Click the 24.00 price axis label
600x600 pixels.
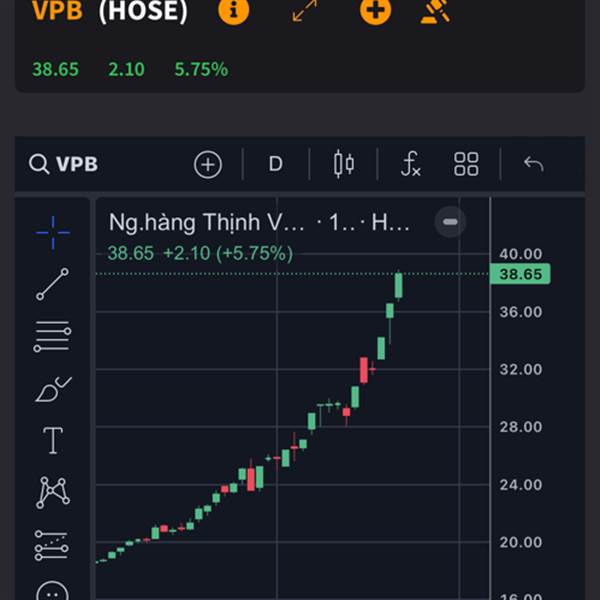pos(521,485)
